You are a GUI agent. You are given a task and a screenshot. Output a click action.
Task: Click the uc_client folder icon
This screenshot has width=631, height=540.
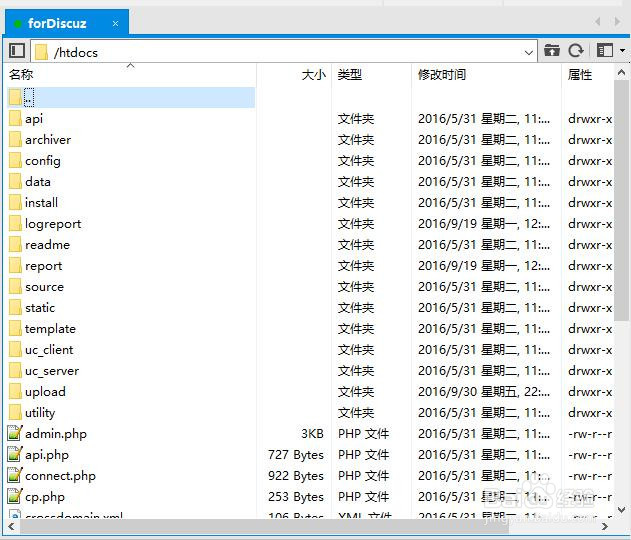coord(15,350)
